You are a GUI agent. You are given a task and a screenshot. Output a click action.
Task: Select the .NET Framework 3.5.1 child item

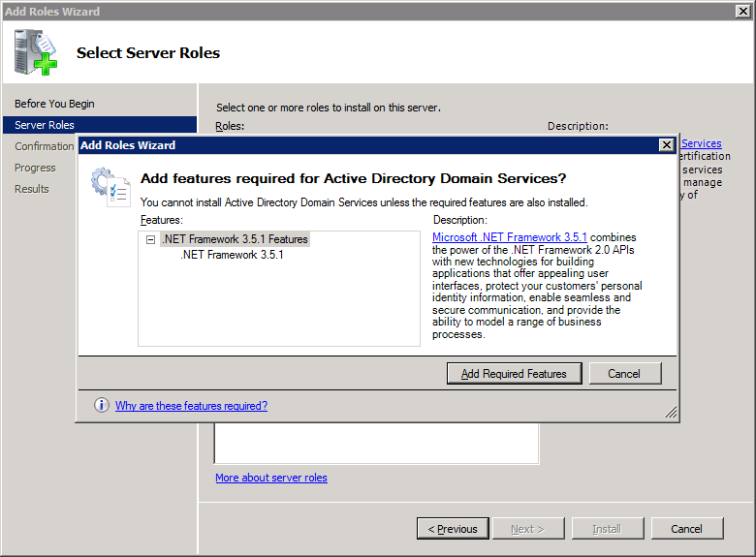[x=232, y=255]
